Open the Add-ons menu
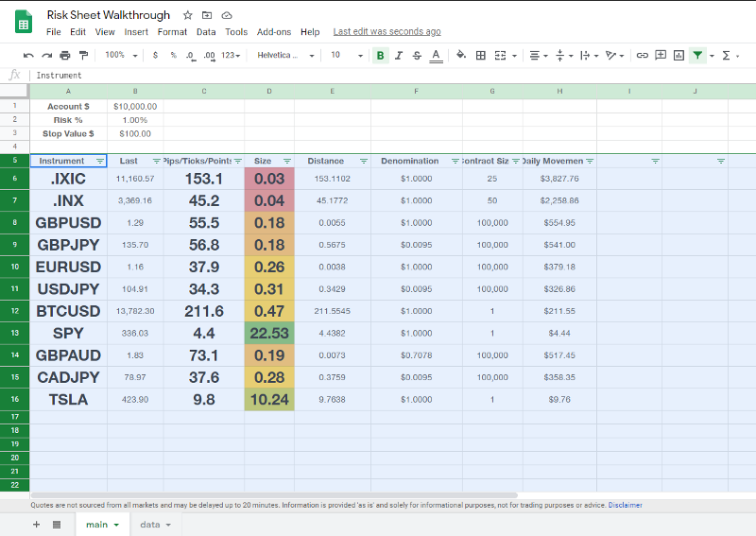Image resolution: width=756 pixels, height=536 pixels. [x=274, y=32]
